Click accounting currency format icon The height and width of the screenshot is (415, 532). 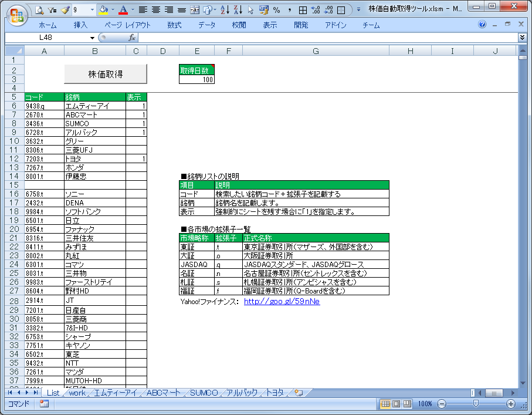[x=263, y=10]
